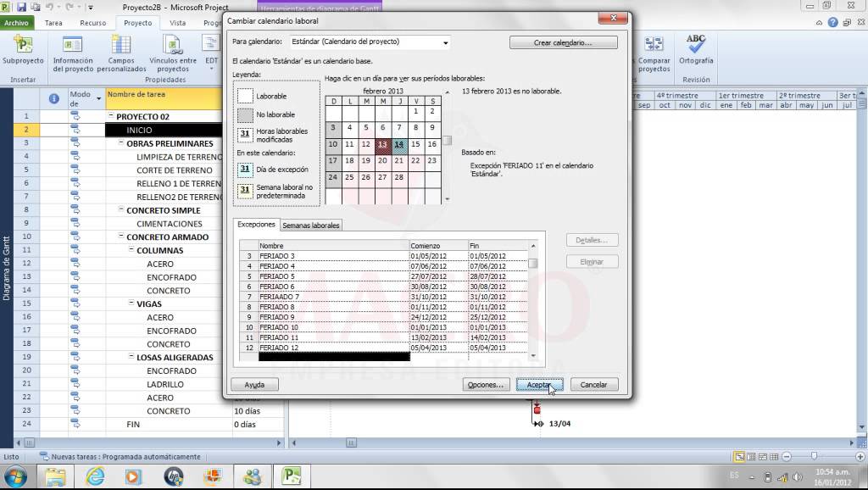Collapse PROYECTO 02 summary task

pos(111,115)
